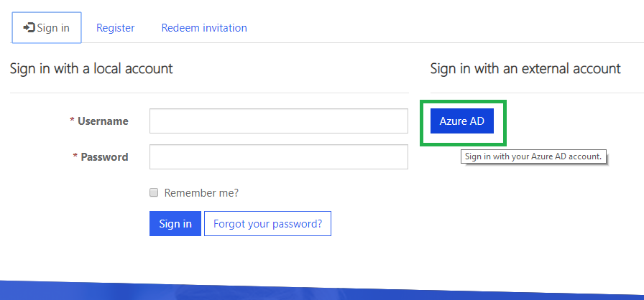Click the red asterisk beside Password

pyautogui.click(x=75, y=156)
